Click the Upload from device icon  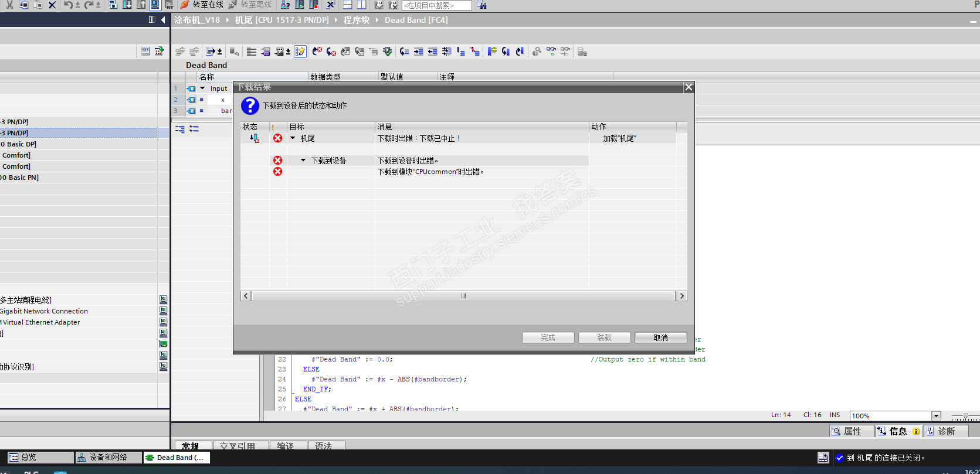click(x=141, y=5)
